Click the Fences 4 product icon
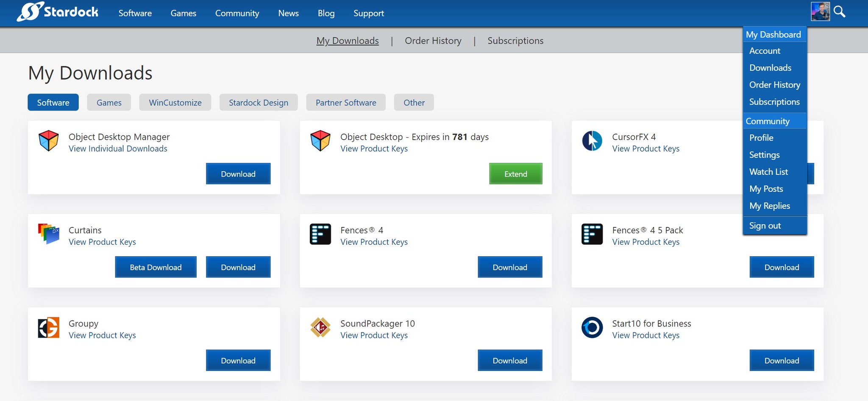868x401 pixels. (x=321, y=234)
